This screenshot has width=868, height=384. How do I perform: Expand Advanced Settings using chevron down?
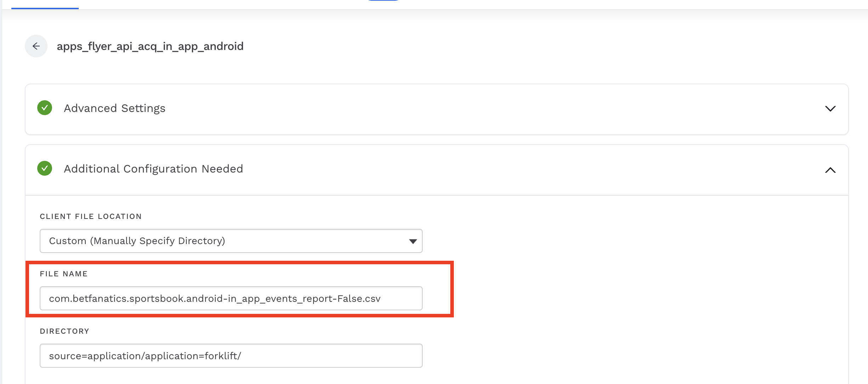coord(830,108)
